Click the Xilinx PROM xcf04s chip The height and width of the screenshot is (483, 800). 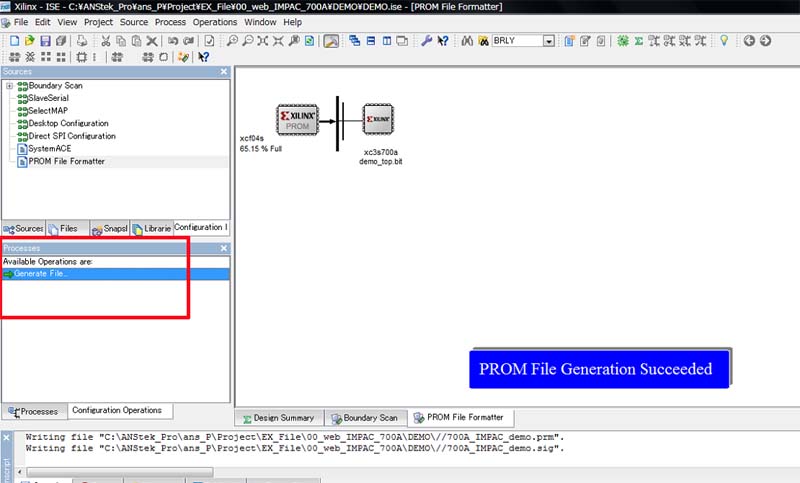[297, 120]
